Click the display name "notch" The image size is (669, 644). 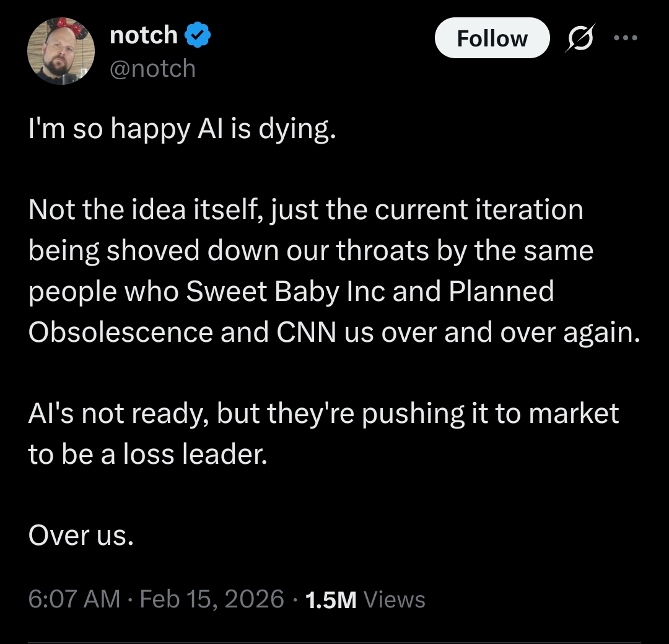click(144, 36)
